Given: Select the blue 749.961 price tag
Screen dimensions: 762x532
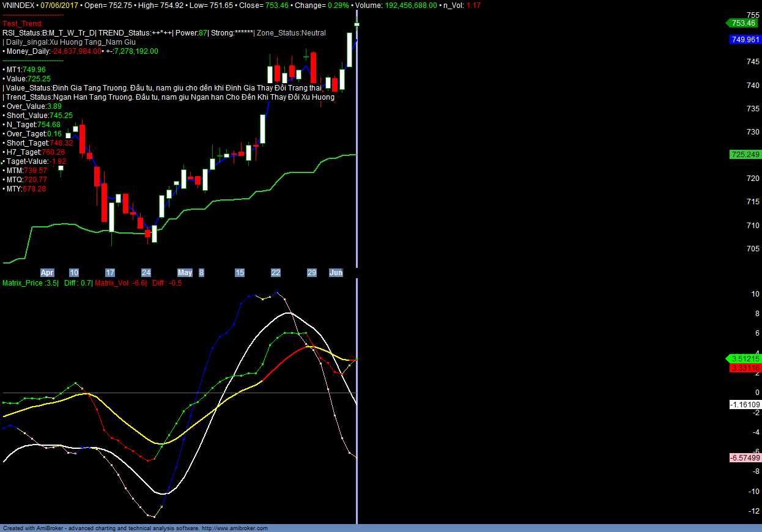Looking at the screenshot, I should (745, 40).
